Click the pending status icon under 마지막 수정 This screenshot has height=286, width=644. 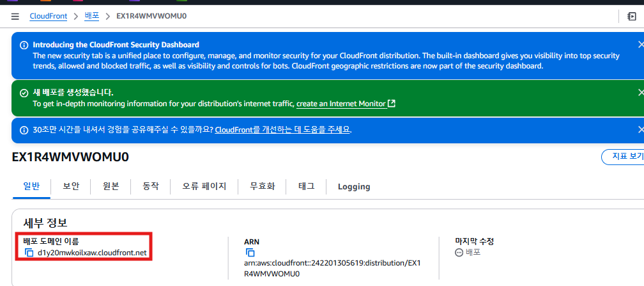pos(459,253)
